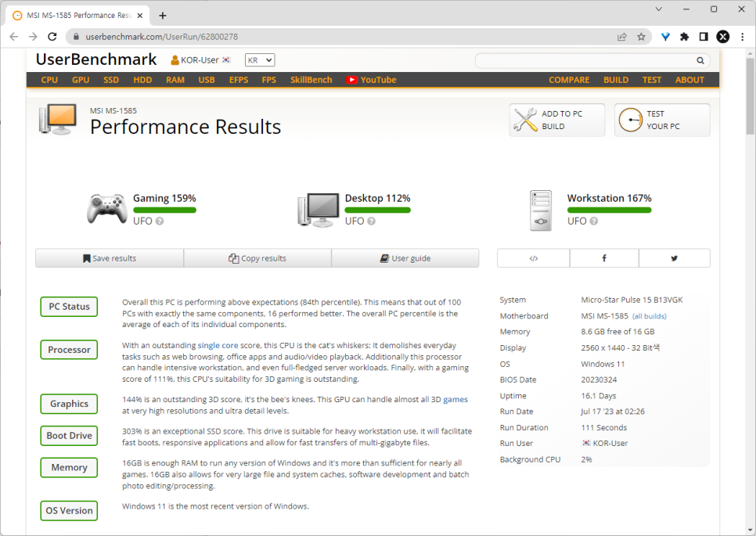Screen dimensions: 756x536
Task: Click the KOR-User profile icon
Action: (175, 60)
